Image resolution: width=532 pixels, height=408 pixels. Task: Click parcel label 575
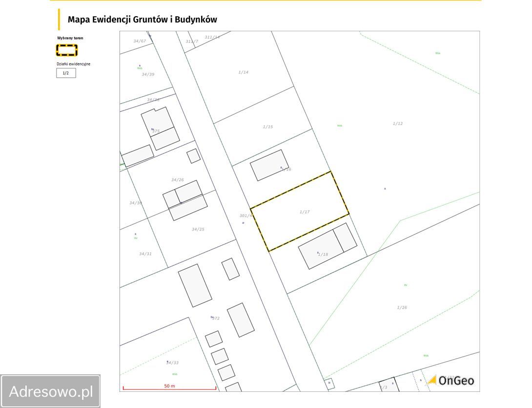coord(156,131)
